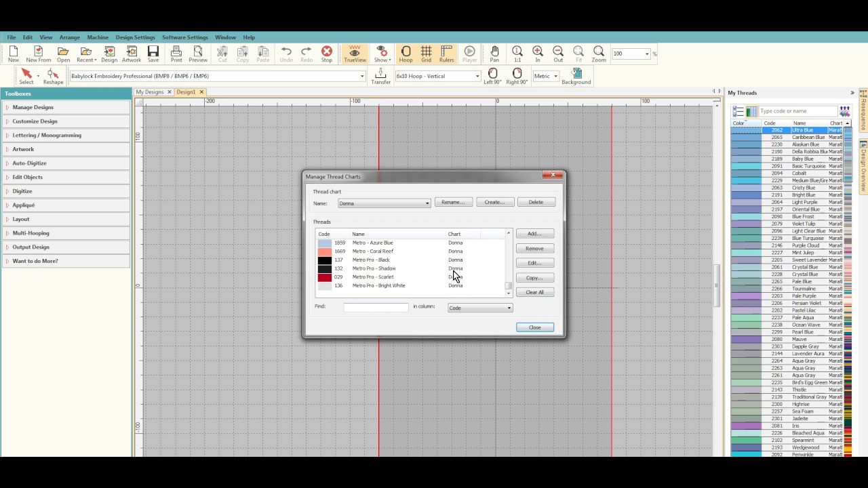Select the Metro - Azure Blue swatch
Viewport: 868px width, 488px height.
(325, 243)
